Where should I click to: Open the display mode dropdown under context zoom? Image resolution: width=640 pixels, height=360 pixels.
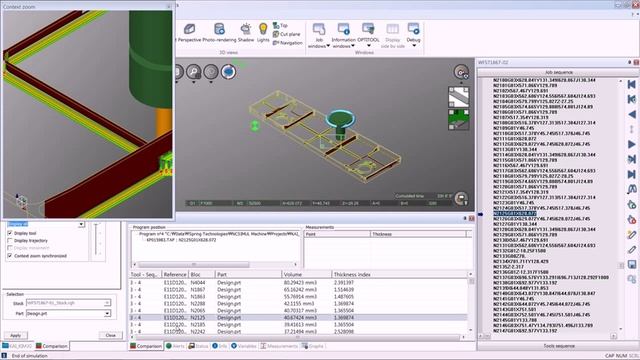pos(81,224)
